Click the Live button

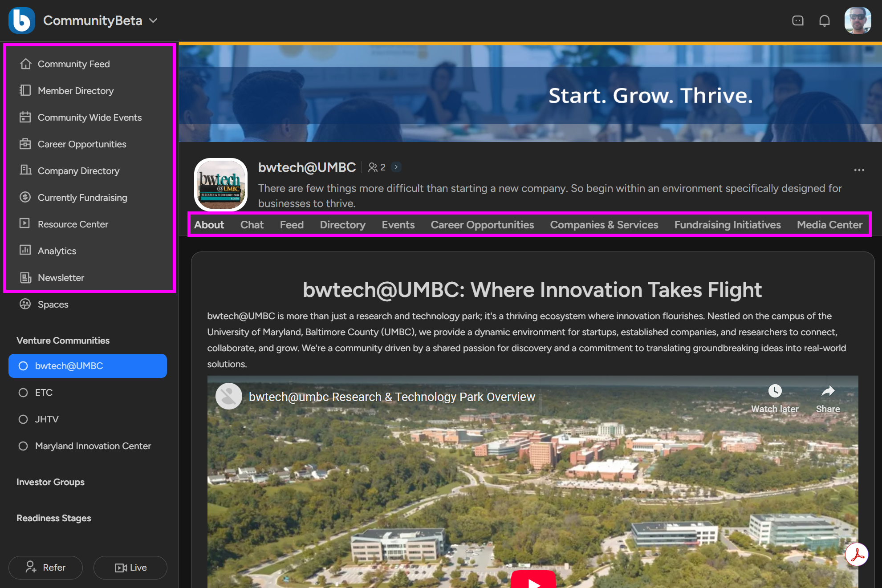[130, 568]
